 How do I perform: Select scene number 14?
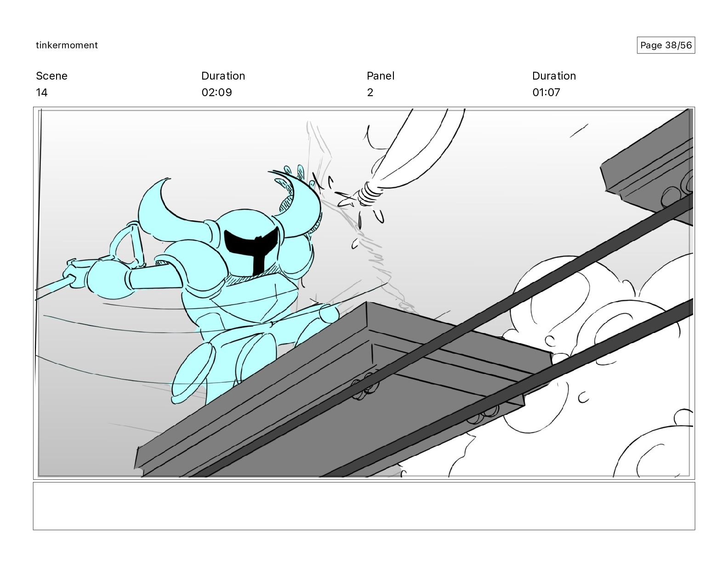(x=42, y=92)
